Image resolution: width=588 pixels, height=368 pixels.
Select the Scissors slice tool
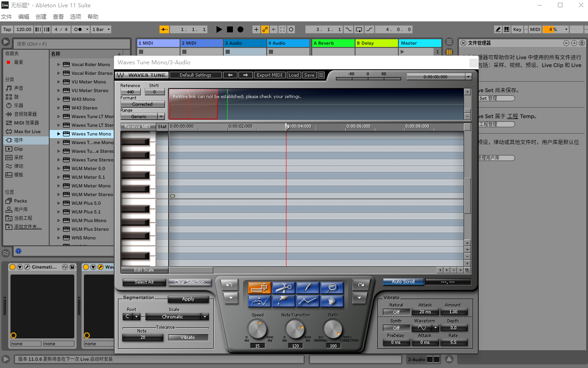click(x=284, y=288)
